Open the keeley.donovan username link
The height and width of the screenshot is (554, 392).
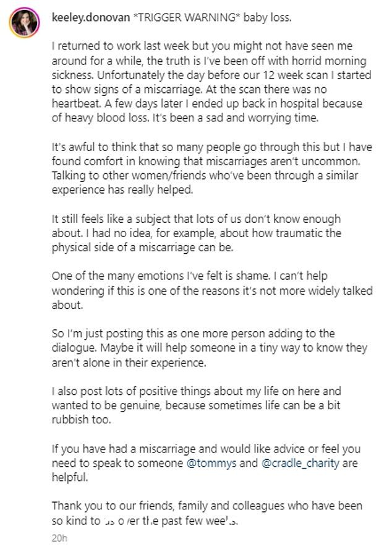click(91, 17)
